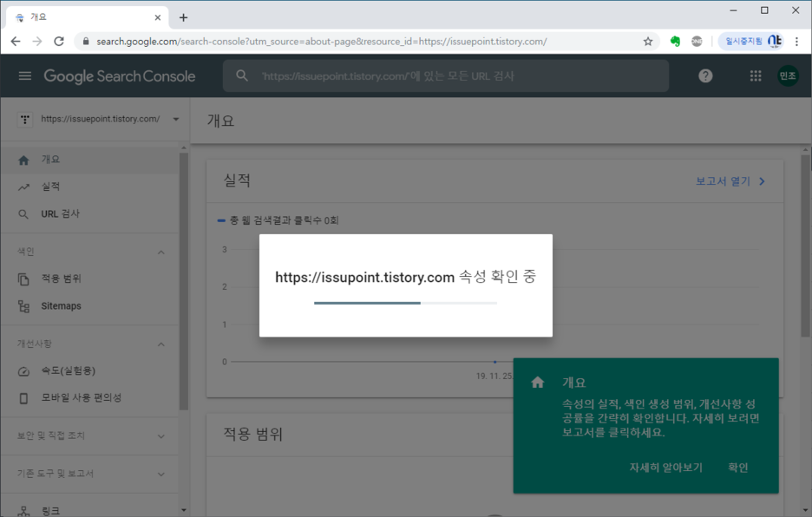Click the 일시중지됨 profile chip

click(752, 42)
